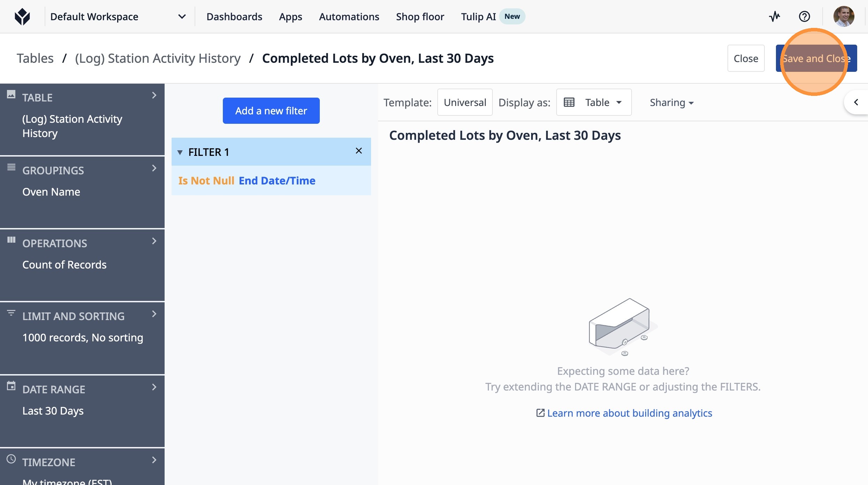Click the Groupings list icon
Viewport: 868px width, 485px height.
coord(11,167)
